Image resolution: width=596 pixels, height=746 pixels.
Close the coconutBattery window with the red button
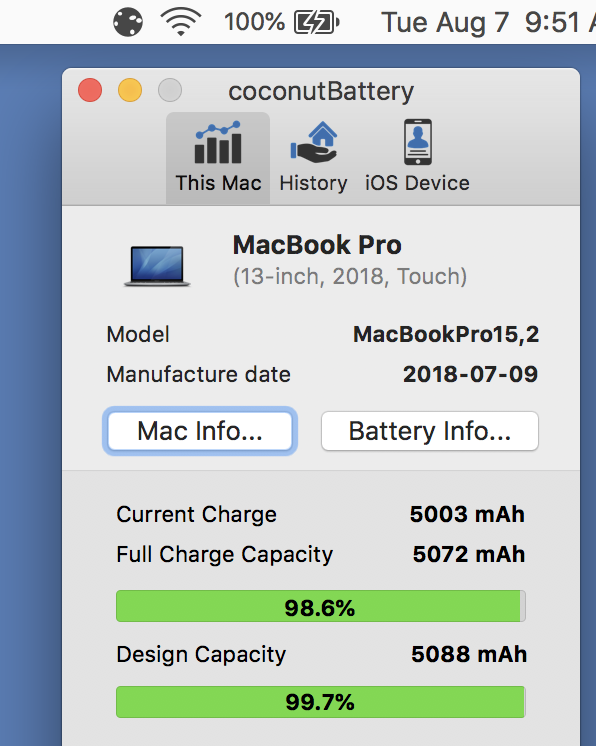(90, 90)
